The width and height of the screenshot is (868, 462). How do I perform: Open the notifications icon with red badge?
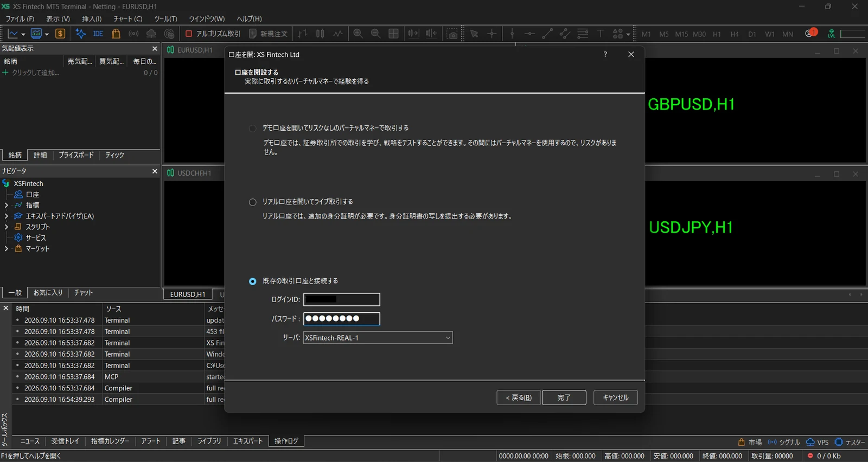pyautogui.click(x=811, y=33)
